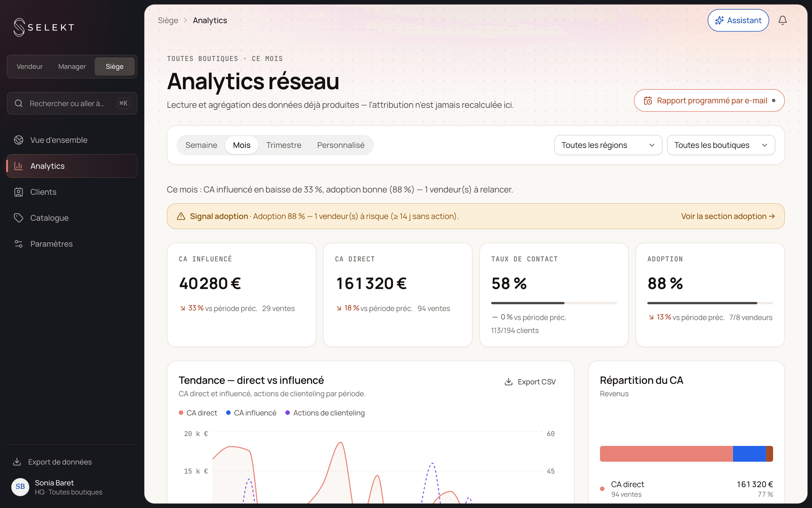This screenshot has height=508, width=812.
Task: Focus the Rechercher ou aller à field
Action: [72, 104]
